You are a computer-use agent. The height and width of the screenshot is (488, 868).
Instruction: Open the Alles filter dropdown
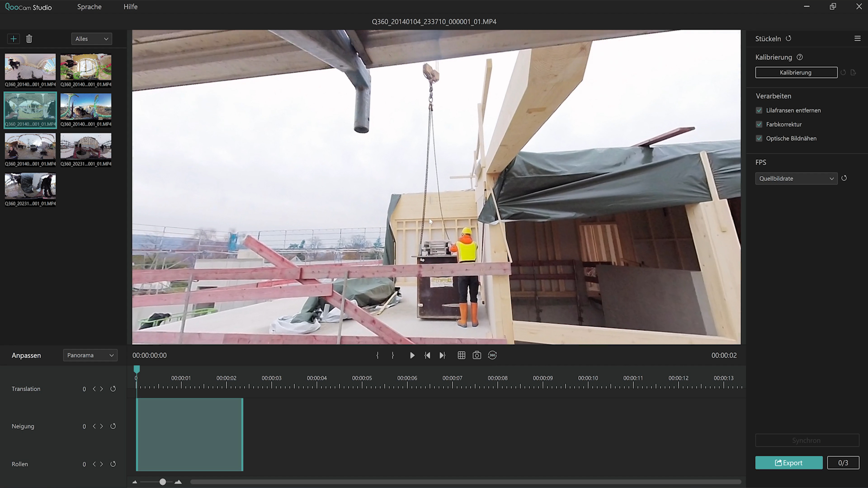[x=91, y=39]
